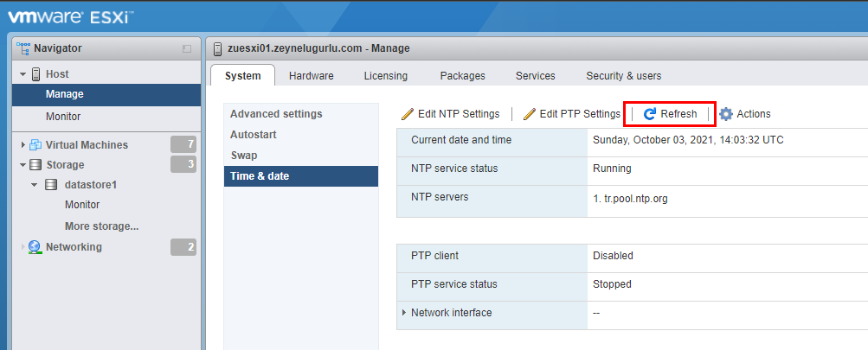Image resolution: width=868 pixels, height=350 pixels.
Task: Click the Navigator tree icon
Action: pos(23,48)
